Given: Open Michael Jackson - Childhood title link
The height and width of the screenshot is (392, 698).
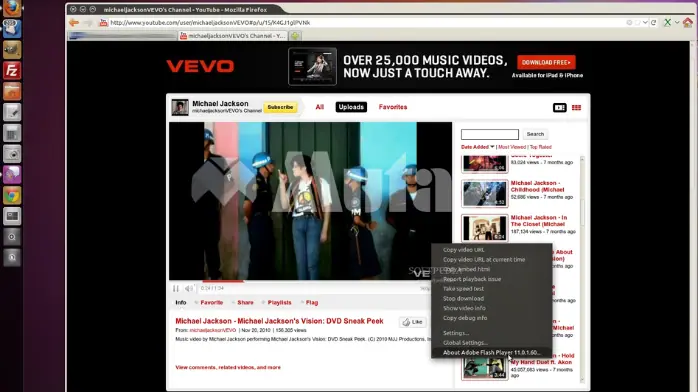Looking at the screenshot, I should [x=537, y=186].
